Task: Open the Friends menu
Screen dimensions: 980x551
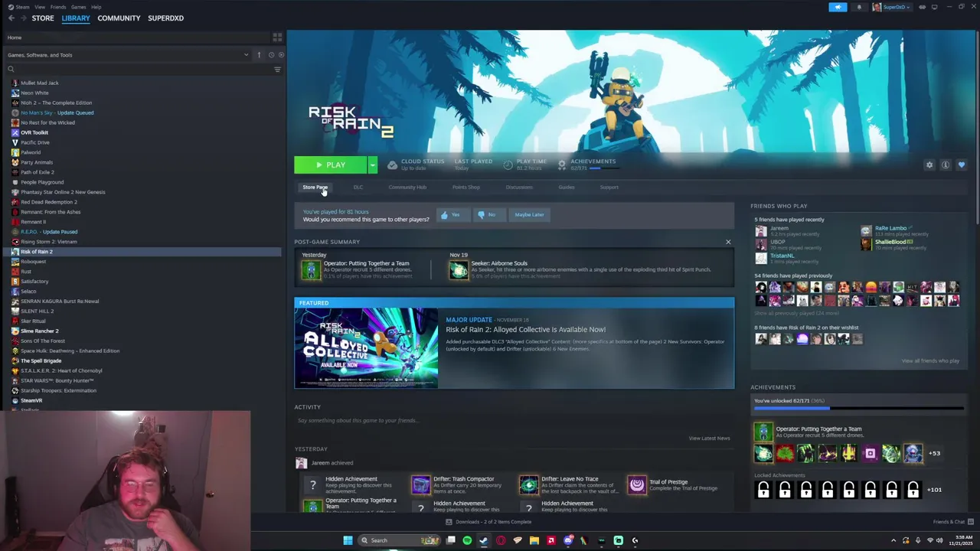Action: coord(58,7)
